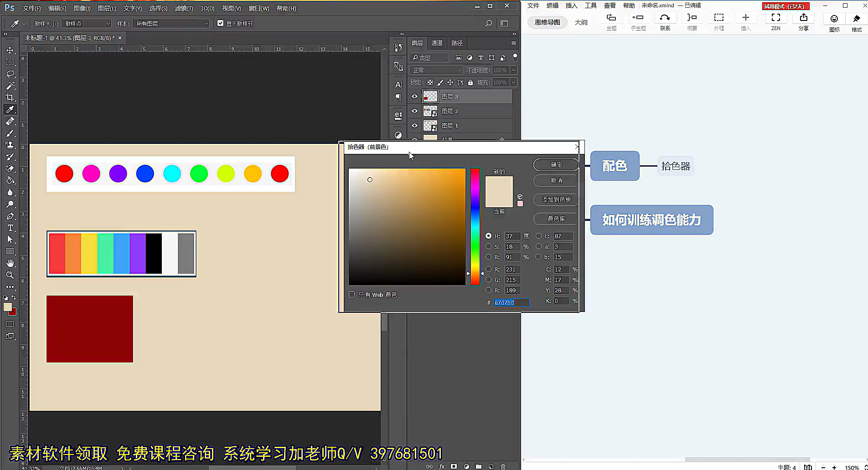Open the 滤镜(T) menu

click(x=184, y=8)
